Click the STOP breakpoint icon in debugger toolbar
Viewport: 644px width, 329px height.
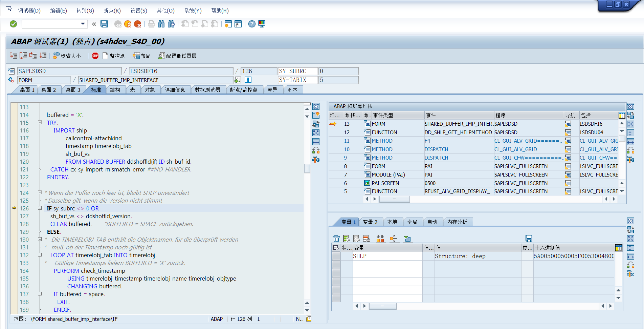pos(95,56)
